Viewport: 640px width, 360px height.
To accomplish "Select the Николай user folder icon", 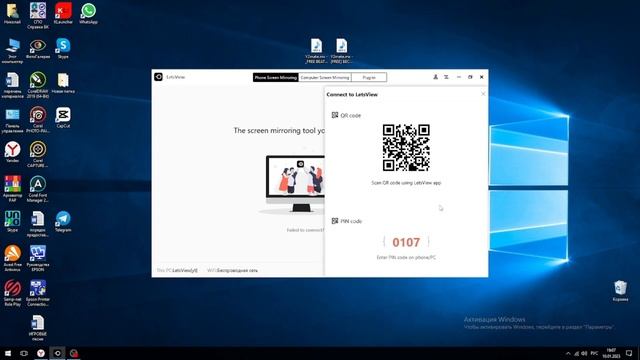I will tap(12, 13).
